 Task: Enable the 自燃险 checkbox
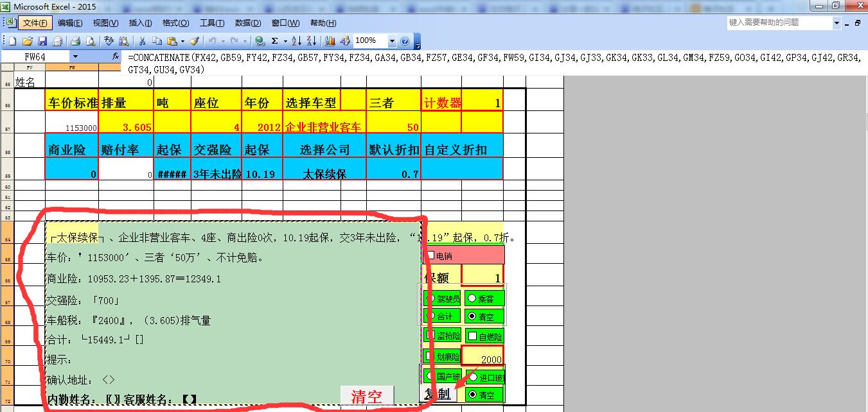tap(472, 336)
